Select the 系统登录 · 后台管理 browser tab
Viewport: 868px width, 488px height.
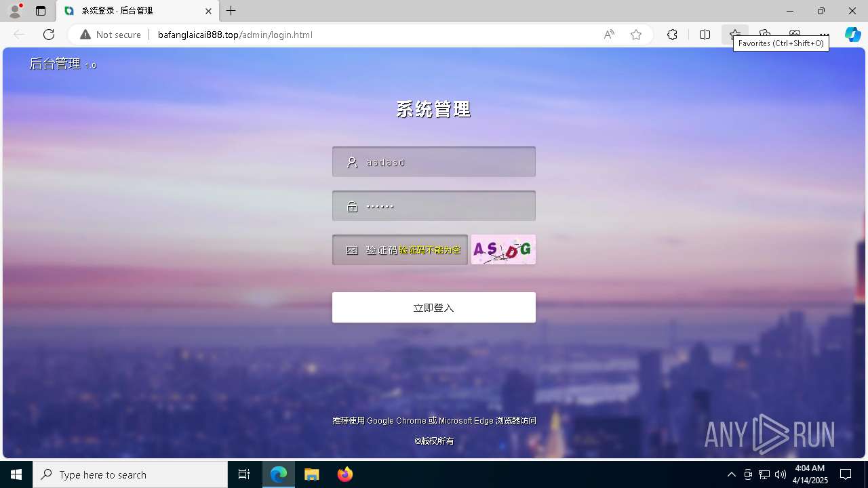[x=138, y=11]
